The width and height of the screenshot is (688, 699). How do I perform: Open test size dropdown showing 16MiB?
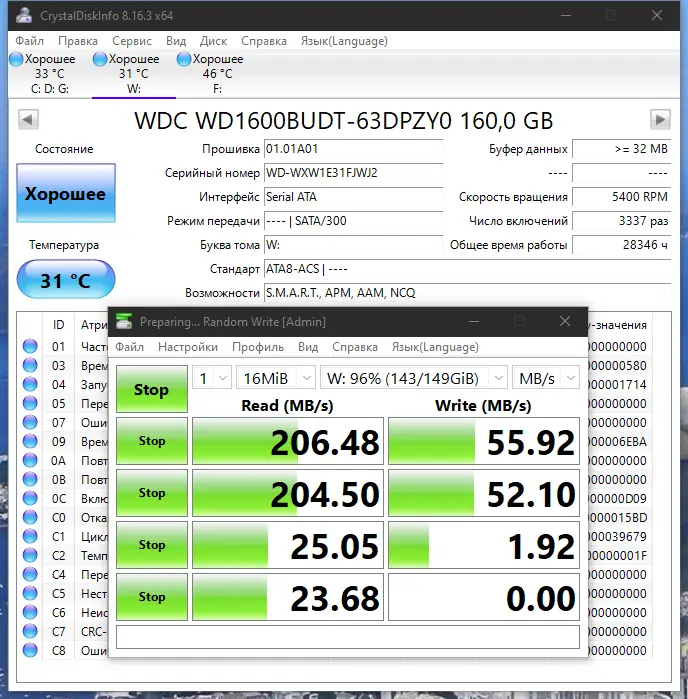pos(276,378)
